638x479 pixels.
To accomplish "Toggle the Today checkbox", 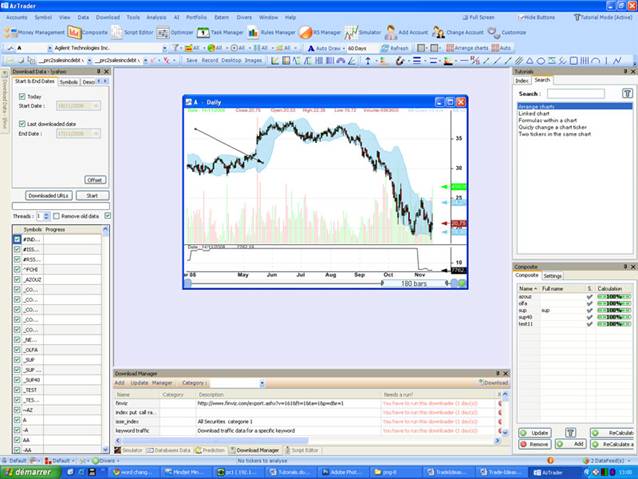I will [x=22, y=96].
